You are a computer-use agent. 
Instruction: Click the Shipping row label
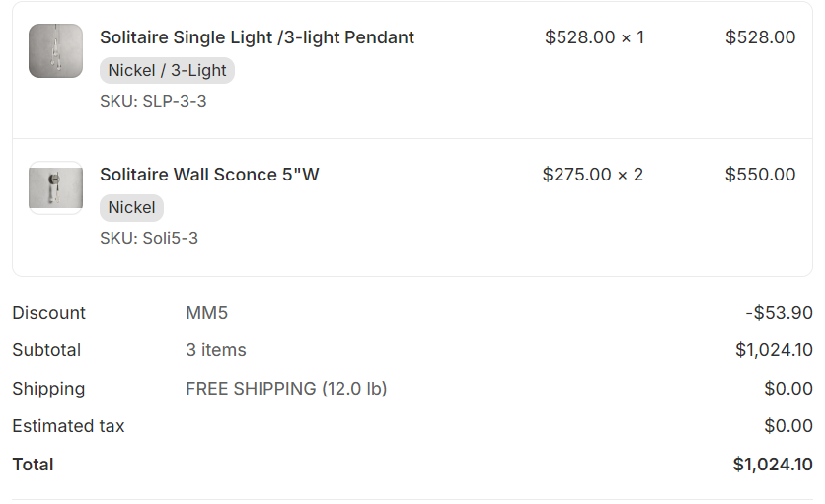click(48, 389)
